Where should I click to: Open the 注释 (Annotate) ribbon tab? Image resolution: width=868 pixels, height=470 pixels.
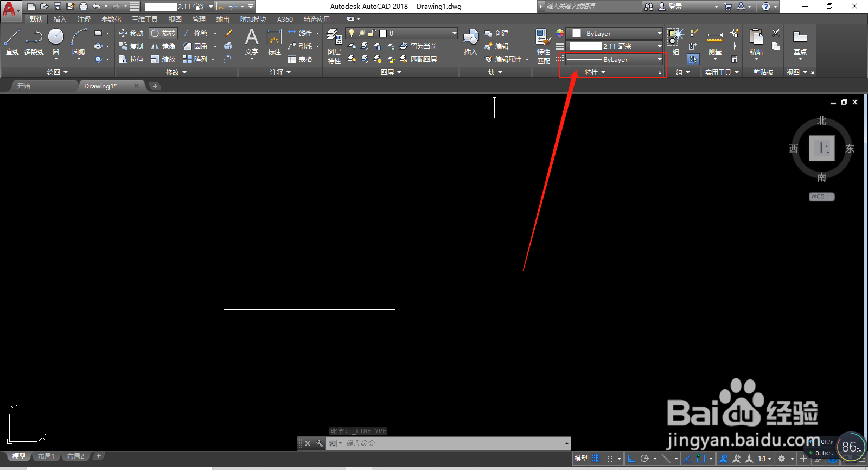tap(84, 19)
